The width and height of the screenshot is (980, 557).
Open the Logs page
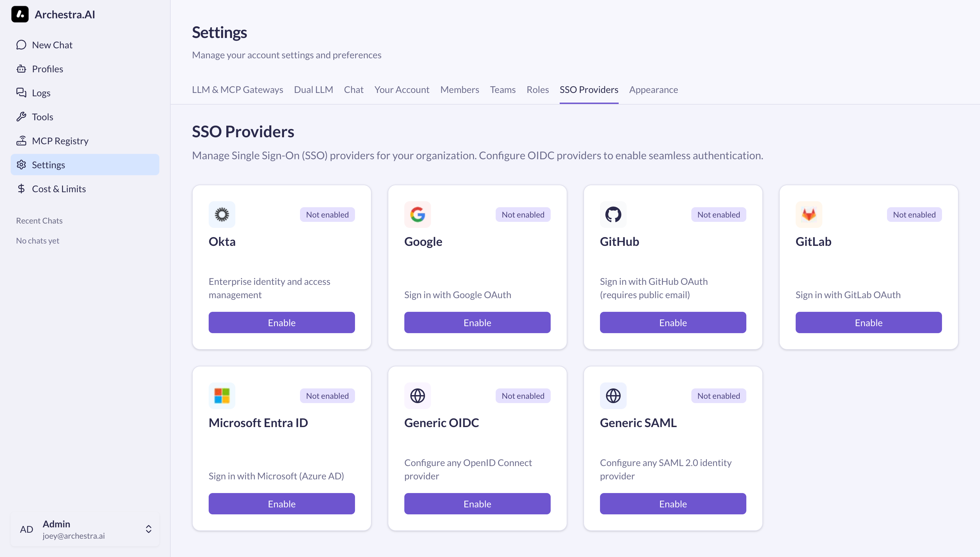click(41, 93)
